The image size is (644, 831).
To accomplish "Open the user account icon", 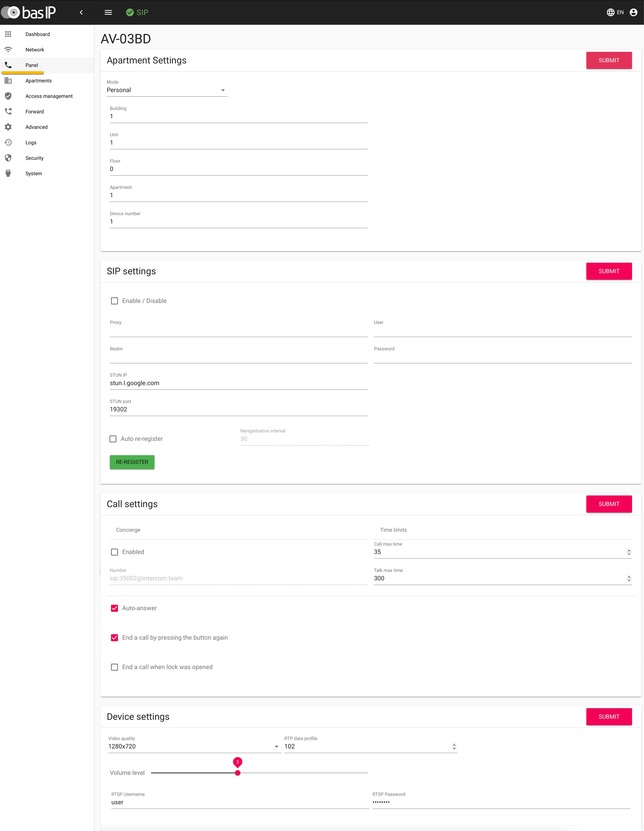I will (633, 13).
